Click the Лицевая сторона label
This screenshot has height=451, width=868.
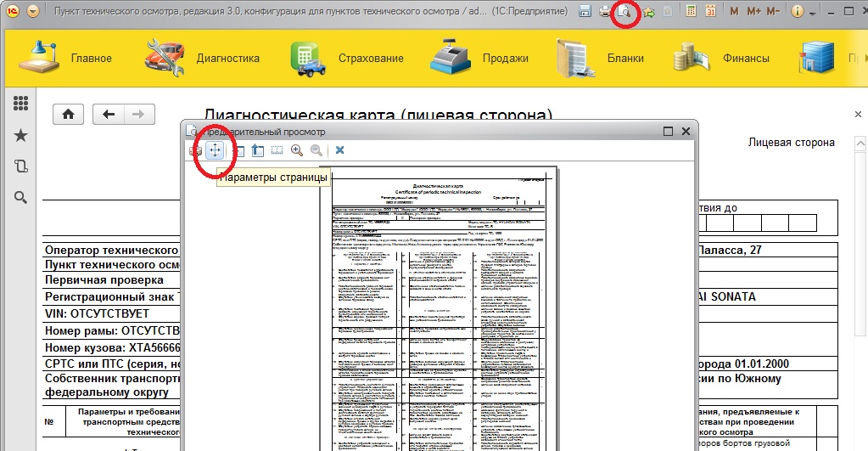[791, 143]
